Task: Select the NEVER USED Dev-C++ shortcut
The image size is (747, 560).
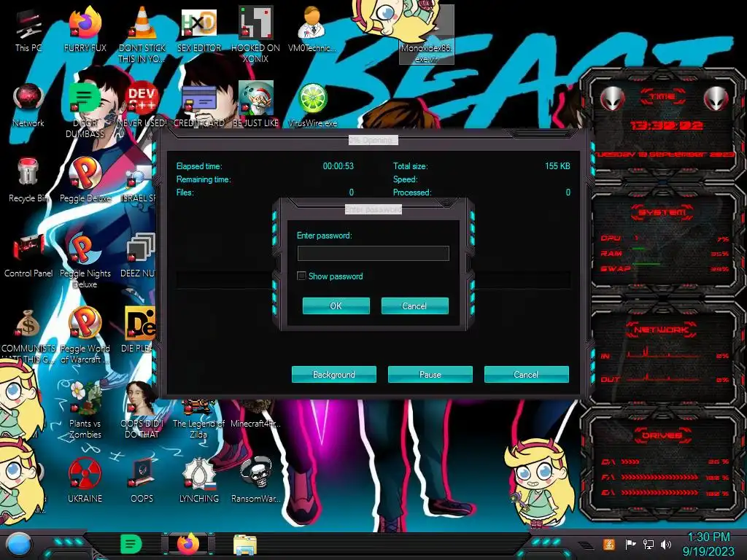Action: pyautogui.click(x=142, y=105)
